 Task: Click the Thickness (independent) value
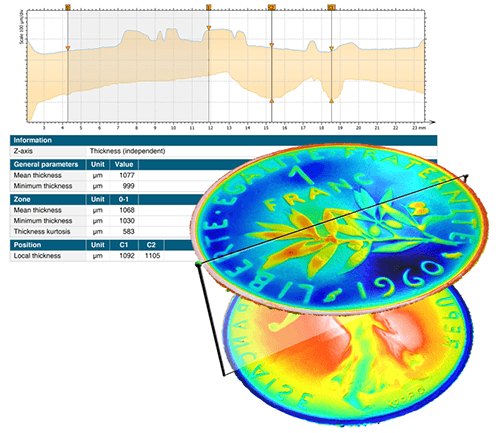click(127, 151)
